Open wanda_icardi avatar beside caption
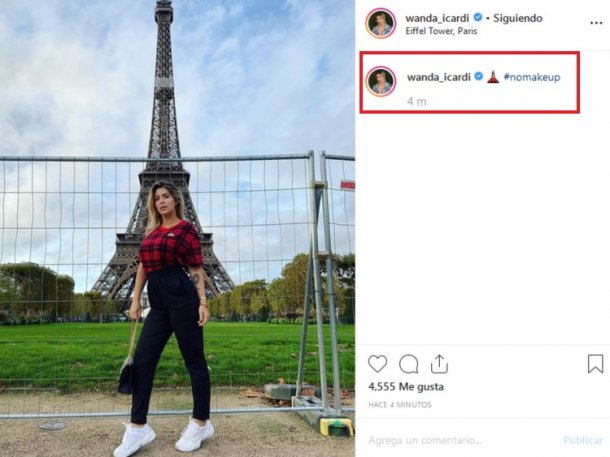The image size is (610, 457). tap(380, 81)
